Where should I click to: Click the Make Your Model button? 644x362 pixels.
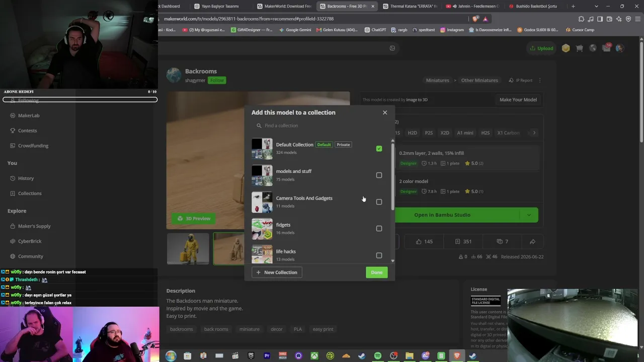518,100
